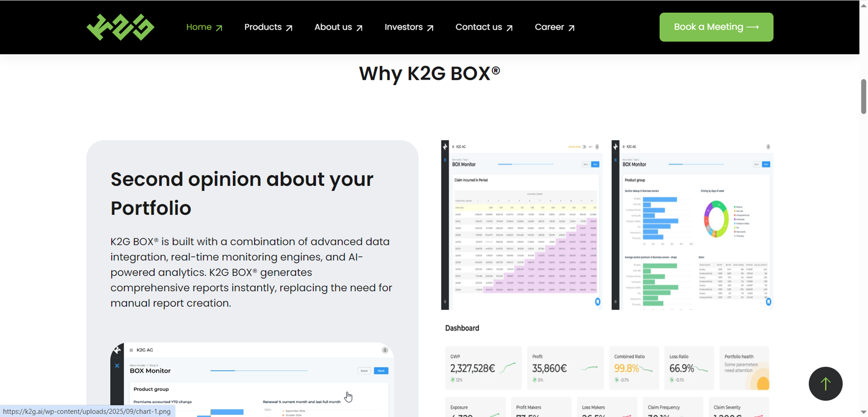Click user avatar icon in lower BOX Monitor preview
Image resolution: width=868 pixels, height=417 pixels.
(x=385, y=350)
